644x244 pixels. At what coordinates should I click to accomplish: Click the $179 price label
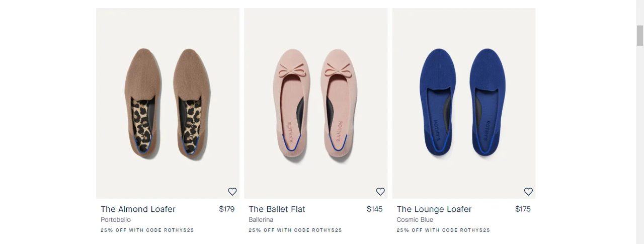click(x=227, y=209)
